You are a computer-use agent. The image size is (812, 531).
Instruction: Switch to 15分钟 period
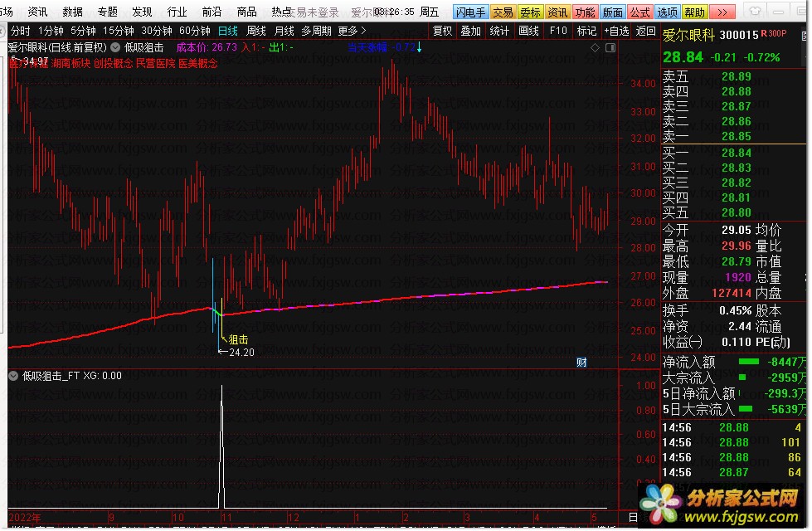(119, 31)
